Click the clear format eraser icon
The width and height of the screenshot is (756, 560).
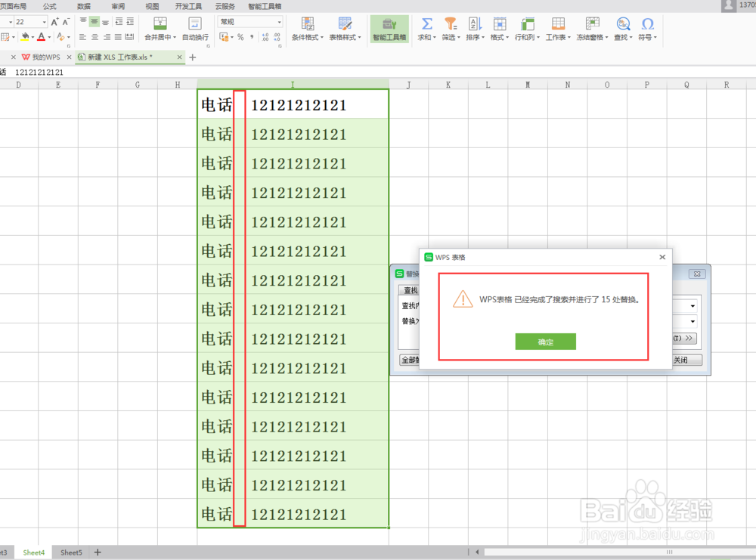[x=60, y=36]
